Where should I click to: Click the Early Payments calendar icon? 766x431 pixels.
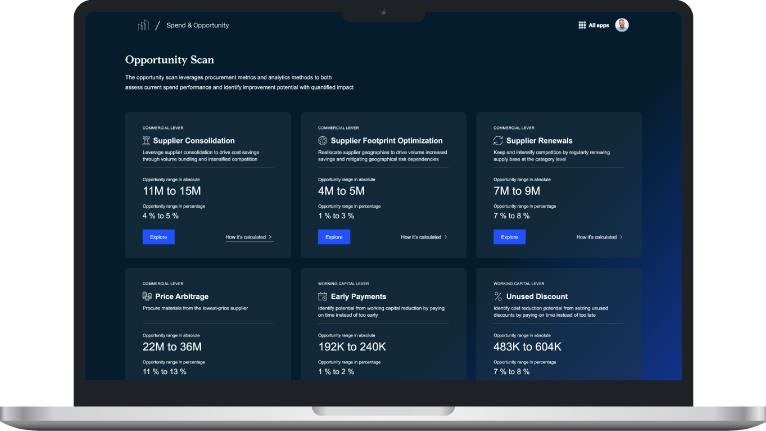pyautogui.click(x=322, y=297)
